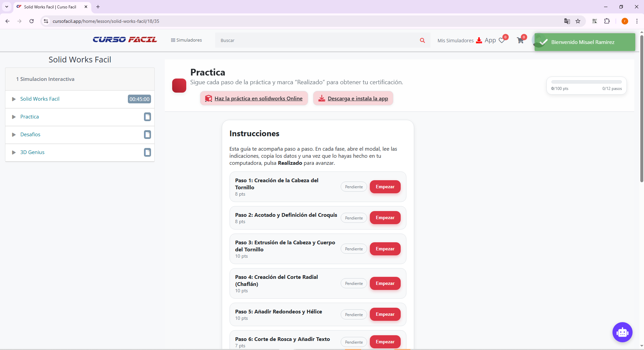Reload the page
Viewport: 644px width, 350px height.
(32, 21)
